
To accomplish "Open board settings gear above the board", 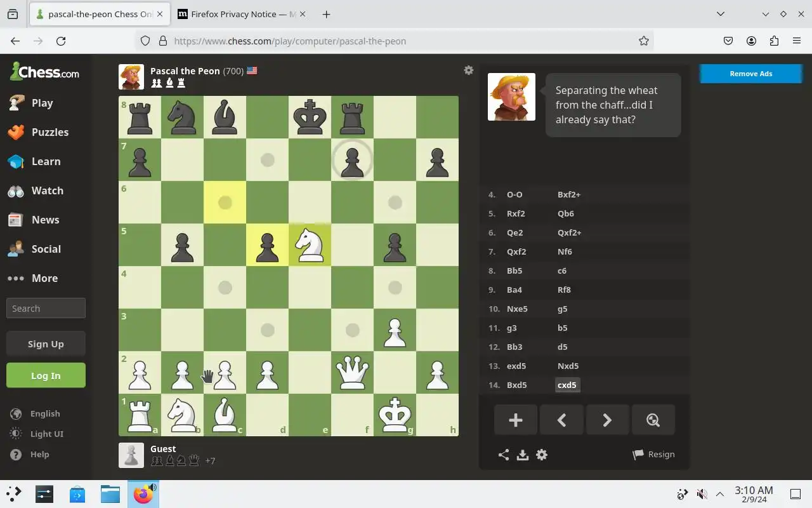I will click(469, 70).
